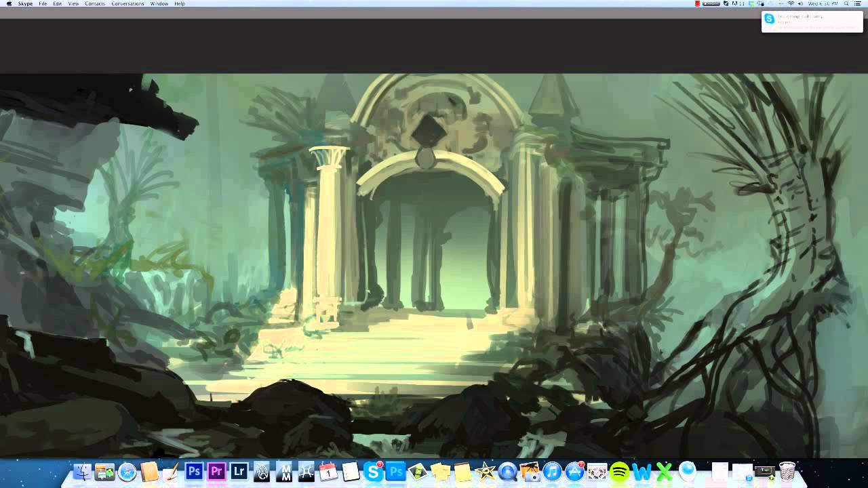Open the MM app icon in dock
Image resolution: width=868 pixels, height=488 pixels.
point(283,471)
